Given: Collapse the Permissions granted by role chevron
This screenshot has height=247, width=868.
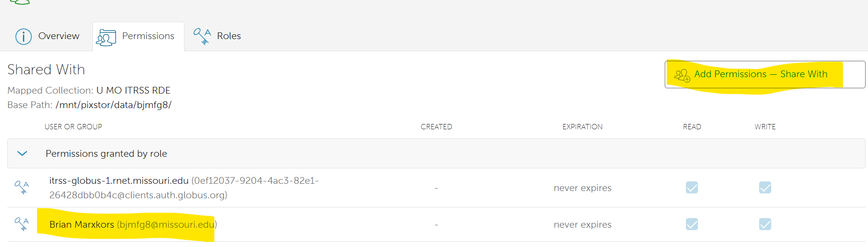Looking at the screenshot, I should tap(22, 153).
